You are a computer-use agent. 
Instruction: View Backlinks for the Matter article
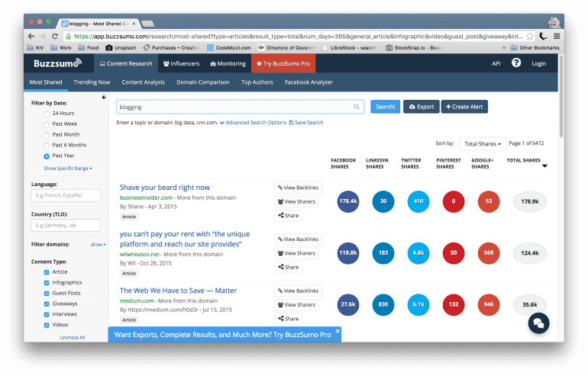click(x=298, y=291)
